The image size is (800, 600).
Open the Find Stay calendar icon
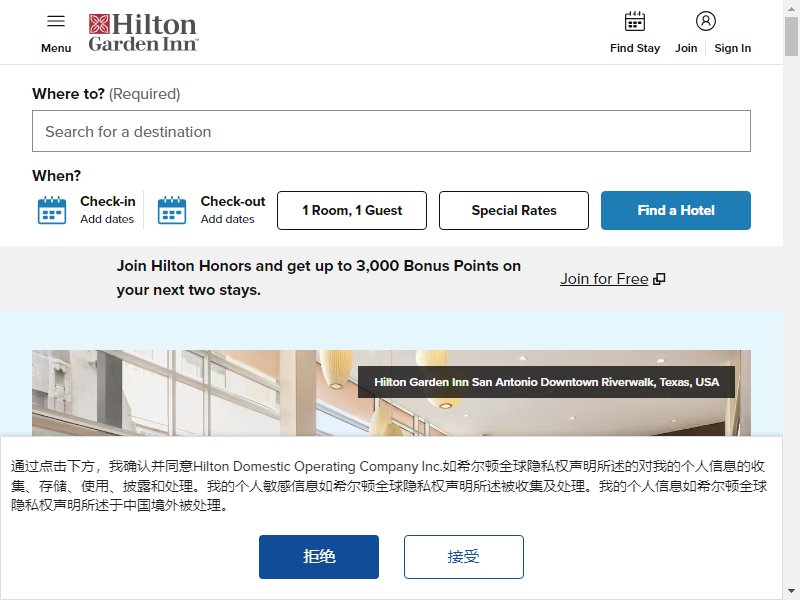coord(635,21)
